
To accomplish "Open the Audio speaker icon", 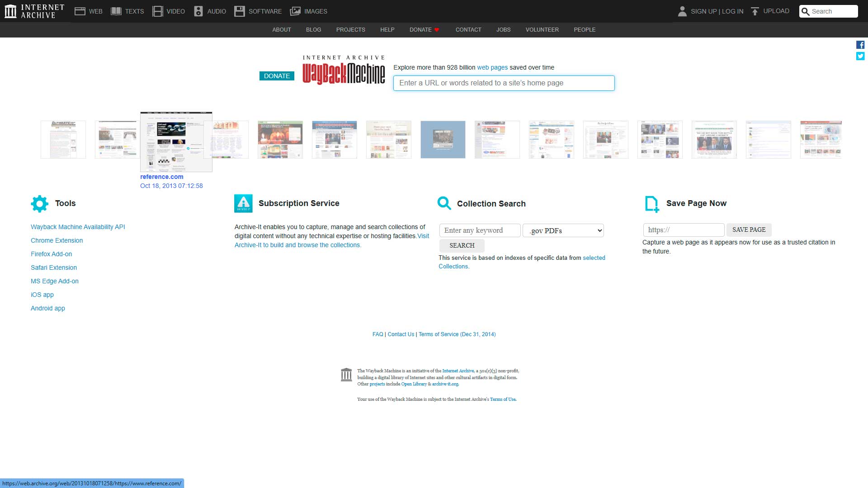I will [198, 11].
